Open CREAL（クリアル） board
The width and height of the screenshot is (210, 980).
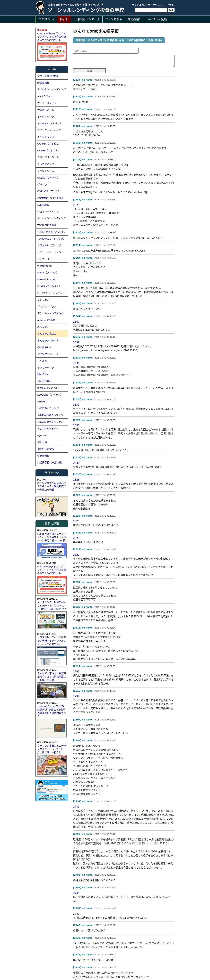pyautogui.click(x=52, y=178)
